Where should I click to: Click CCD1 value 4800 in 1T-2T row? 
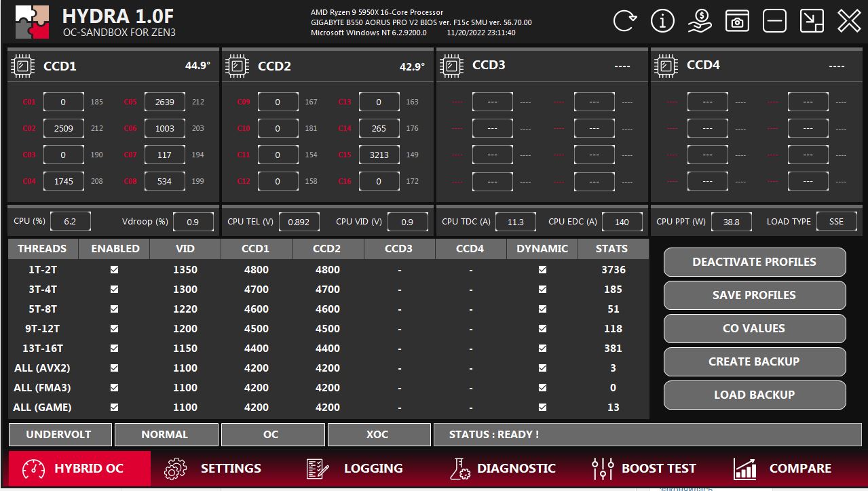(257, 269)
